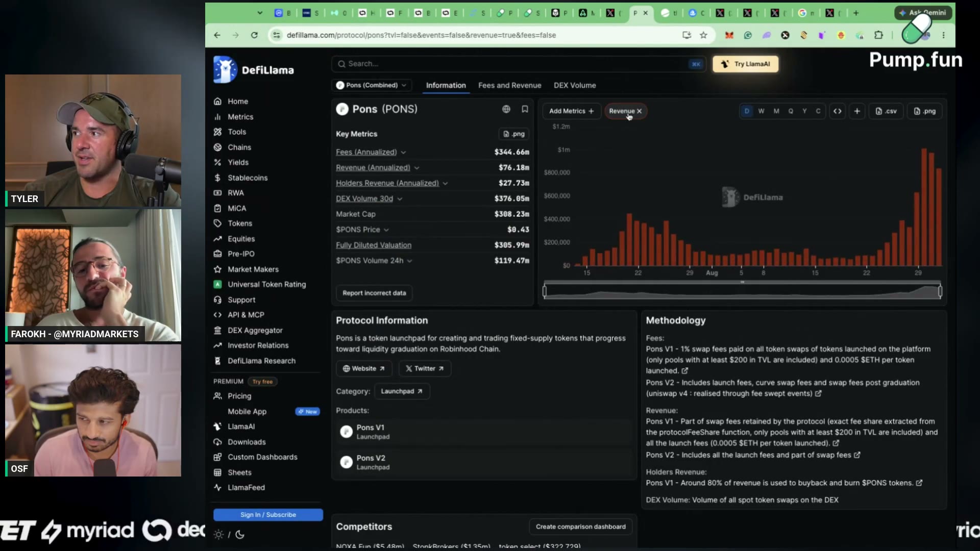
Task: Select daily D chart interval
Action: (x=747, y=111)
